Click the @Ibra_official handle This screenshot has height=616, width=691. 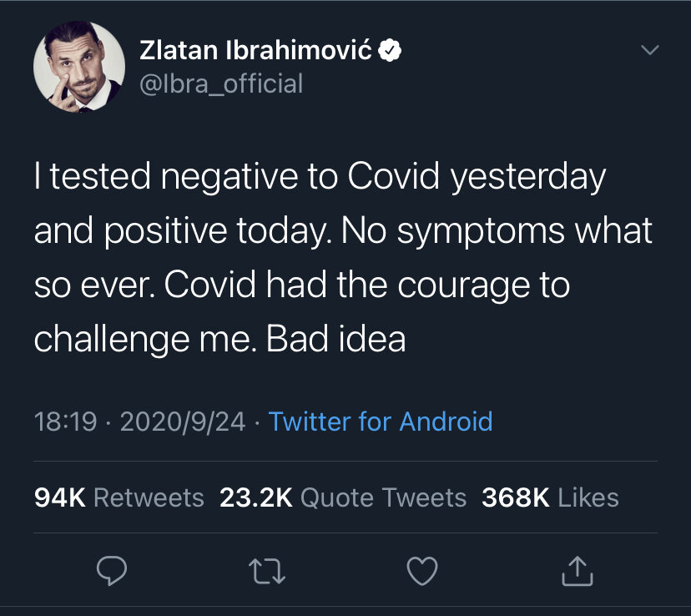pos(220,83)
